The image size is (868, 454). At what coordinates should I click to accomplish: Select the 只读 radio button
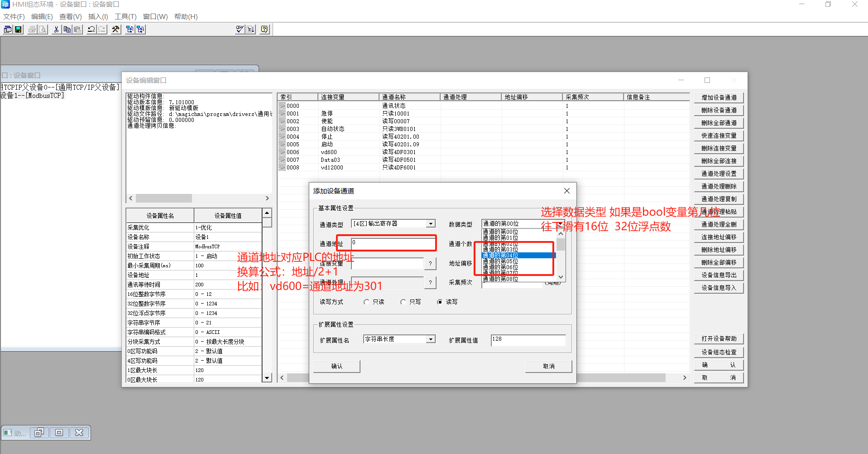click(366, 302)
